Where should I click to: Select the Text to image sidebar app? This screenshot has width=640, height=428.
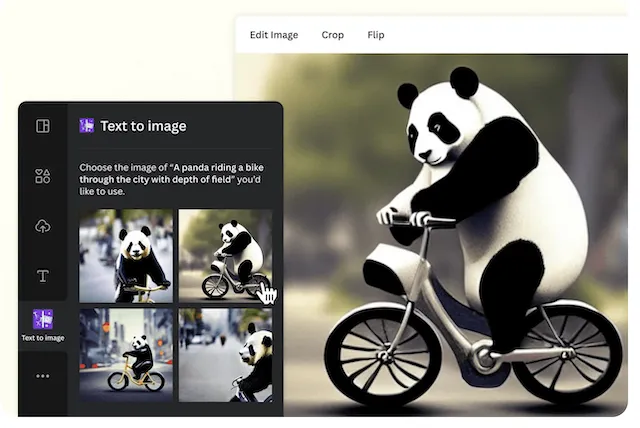coord(42,325)
